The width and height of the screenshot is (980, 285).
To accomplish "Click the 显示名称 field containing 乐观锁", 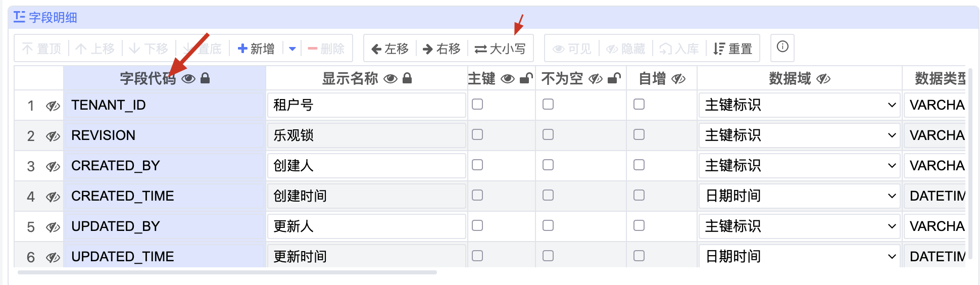I will 366,135.
